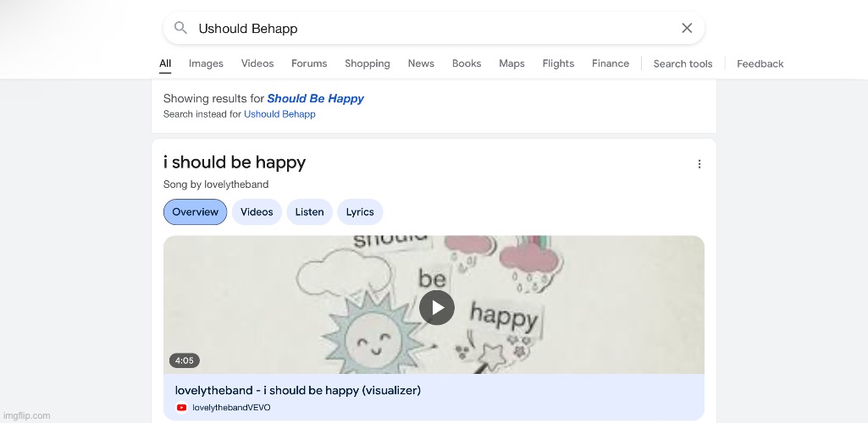This screenshot has width=868, height=423.
Task: Click the magnifying glass search icon
Action: point(180,28)
